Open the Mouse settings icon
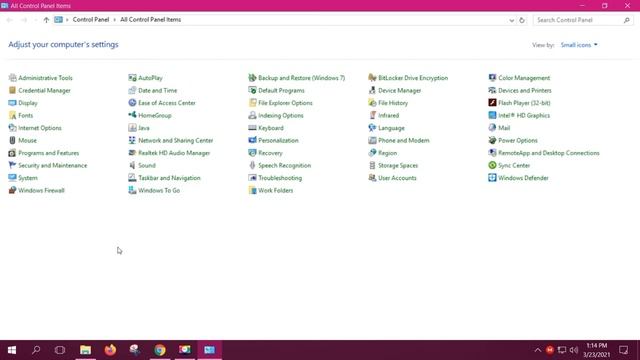Screen dimensions: 640x360 click(x=12, y=140)
